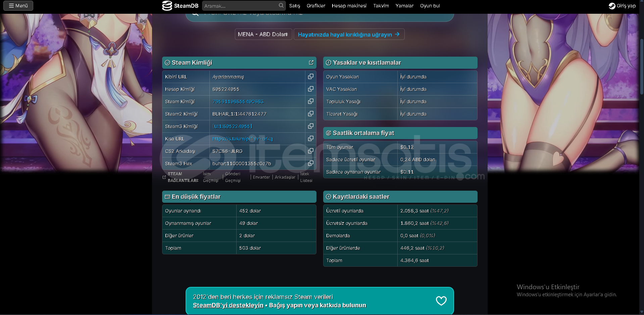
Task: Open İsim Geçmişi Steam link
Action: click(x=210, y=177)
